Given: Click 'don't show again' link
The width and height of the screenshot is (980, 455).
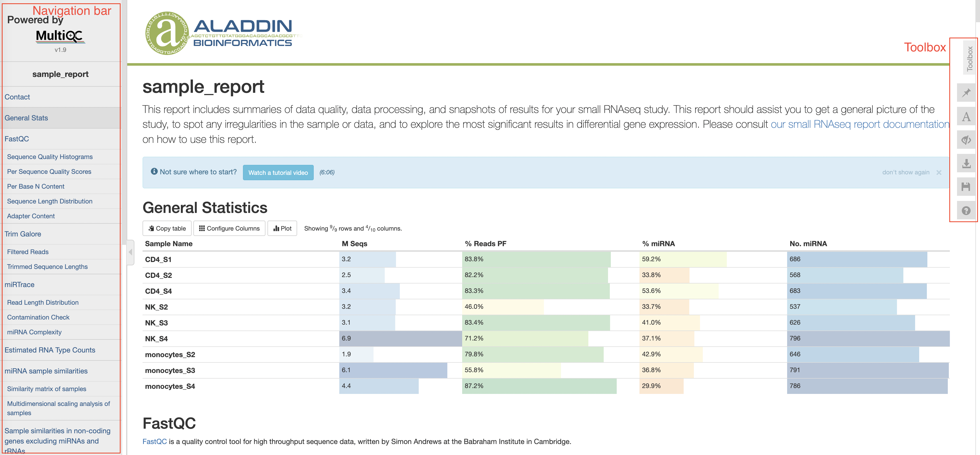Looking at the screenshot, I should click(x=905, y=173).
